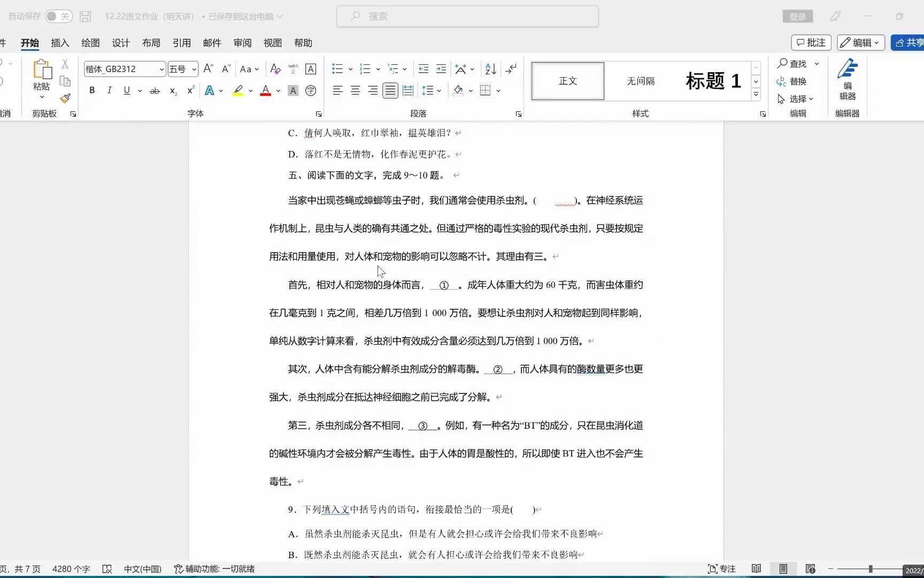Viewport: 924px width, 578px height.
Task: Switch to Read Mode view in status bar
Action: coord(756,569)
